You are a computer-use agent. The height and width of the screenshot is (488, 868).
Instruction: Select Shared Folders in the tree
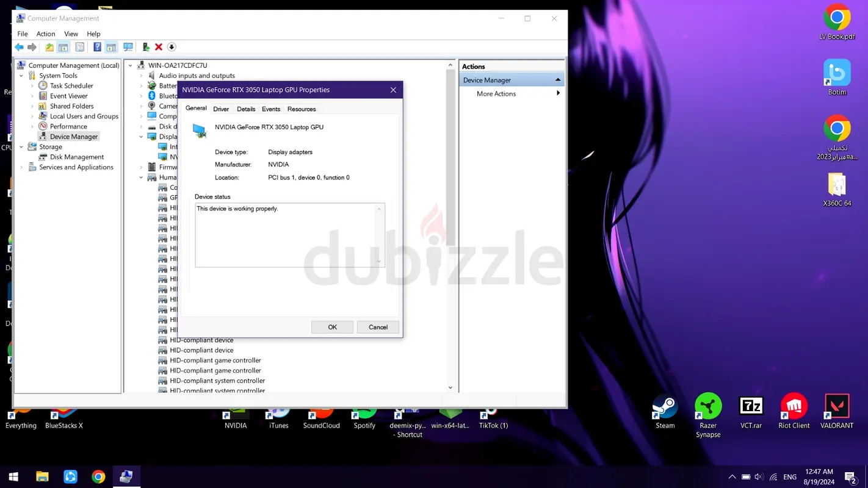[71, 106]
